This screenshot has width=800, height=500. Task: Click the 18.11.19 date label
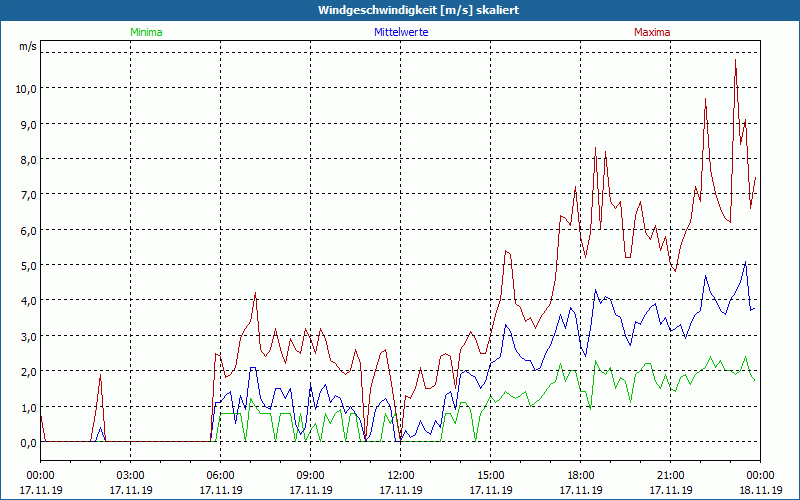pos(760,490)
